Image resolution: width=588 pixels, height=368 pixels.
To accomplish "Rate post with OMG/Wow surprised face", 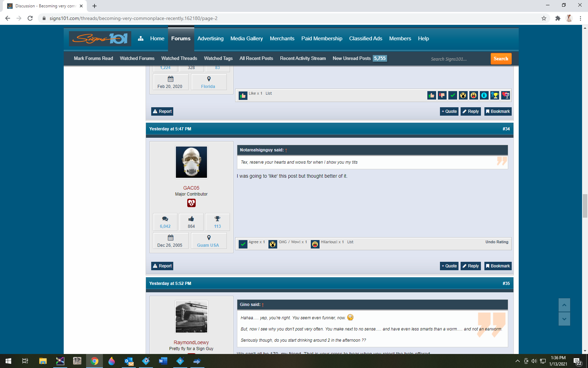I will click(463, 95).
